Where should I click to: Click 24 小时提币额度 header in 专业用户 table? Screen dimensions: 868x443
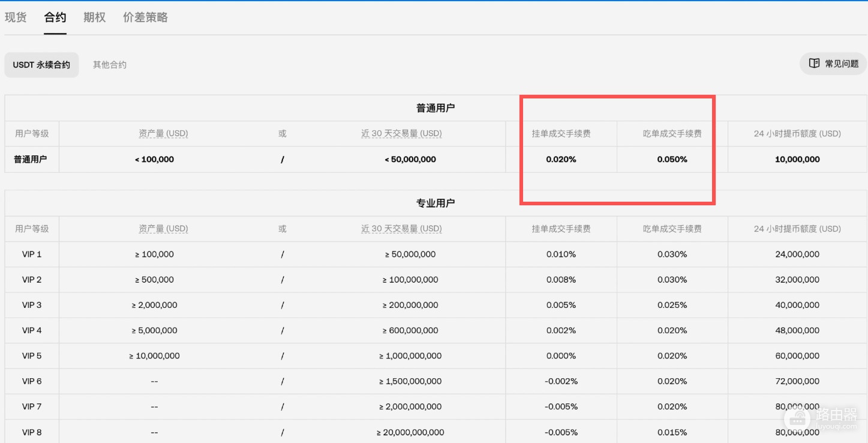pos(797,229)
